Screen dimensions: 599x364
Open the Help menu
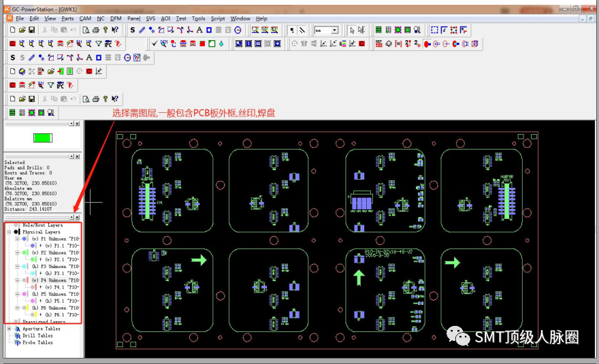tap(261, 18)
